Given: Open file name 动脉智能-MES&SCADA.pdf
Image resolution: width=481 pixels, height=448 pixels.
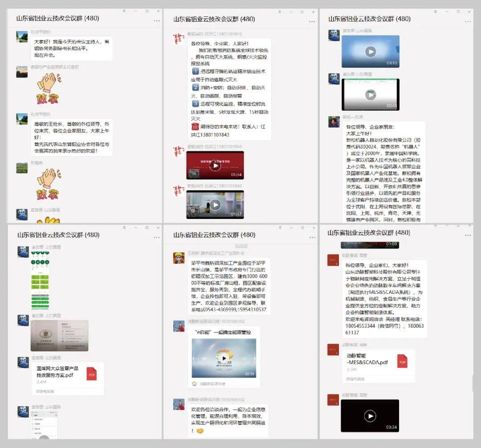Looking at the screenshot, I should pos(367,359).
